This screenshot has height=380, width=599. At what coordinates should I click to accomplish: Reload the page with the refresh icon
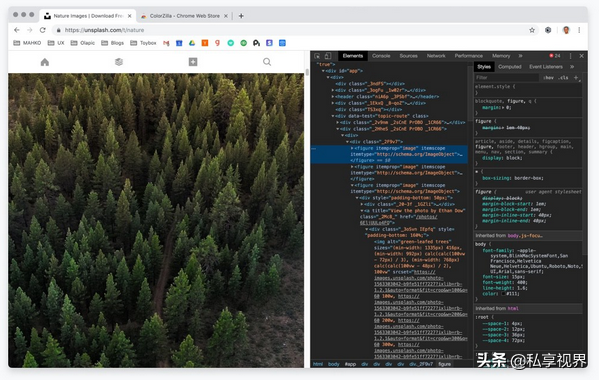tap(42, 30)
